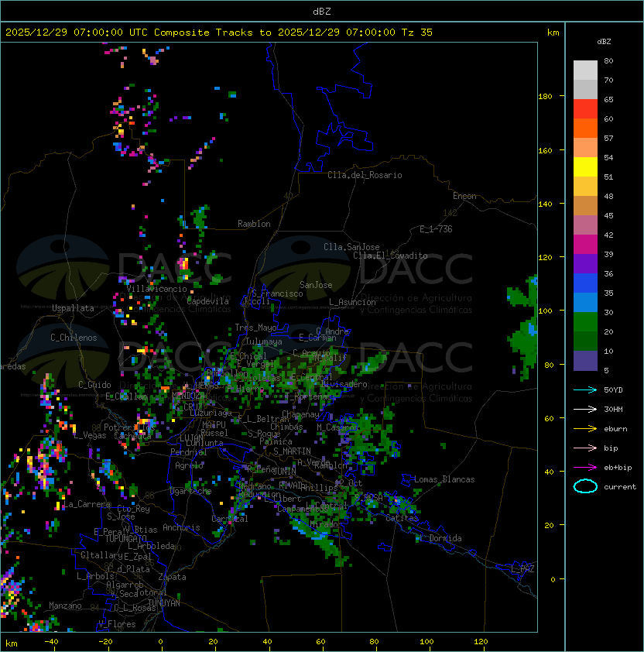644x652 pixels.
Task: Click the 'Clla.SanJose' place label
Action: [x=351, y=247]
